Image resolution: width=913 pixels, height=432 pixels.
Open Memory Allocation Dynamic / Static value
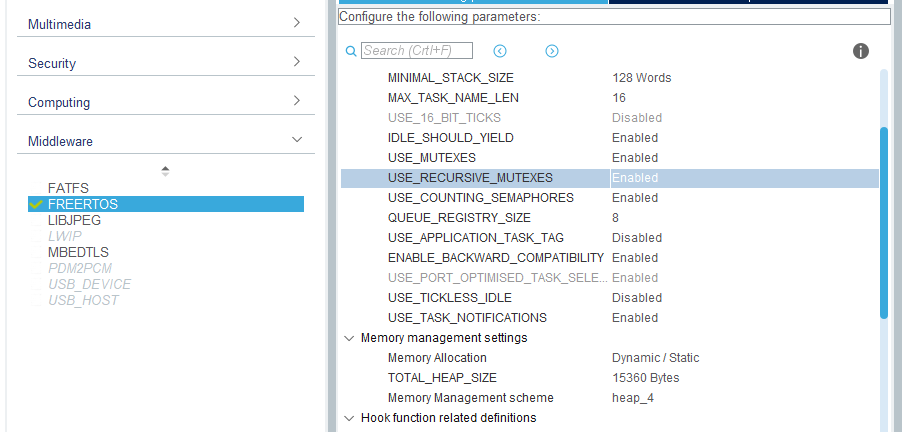click(655, 358)
